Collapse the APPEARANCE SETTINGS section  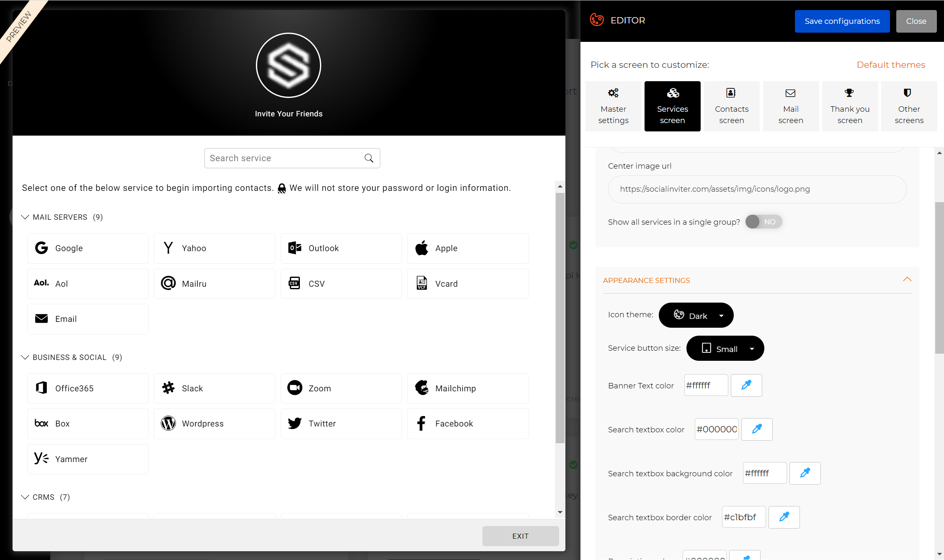tap(907, 280)
